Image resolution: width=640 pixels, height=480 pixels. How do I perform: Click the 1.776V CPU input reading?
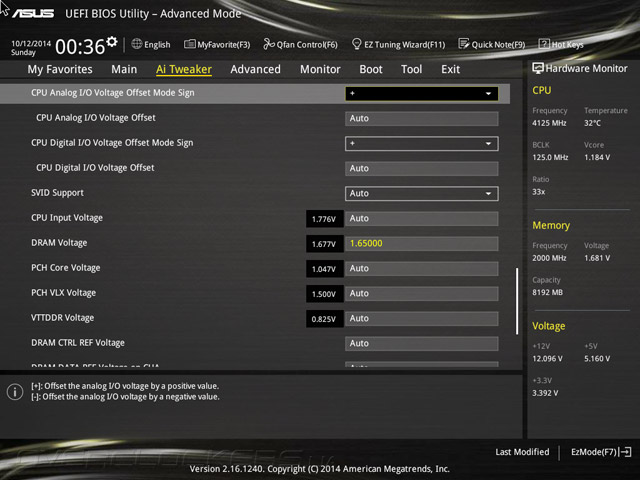tap(324, 219)
